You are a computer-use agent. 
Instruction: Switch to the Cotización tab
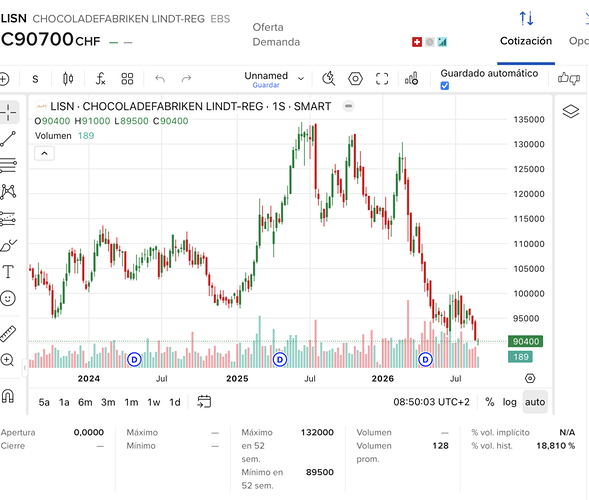pos(526,41)
